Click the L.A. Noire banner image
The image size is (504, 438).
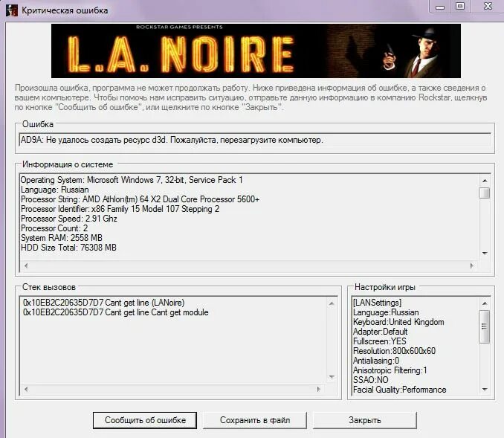(256, 51)
